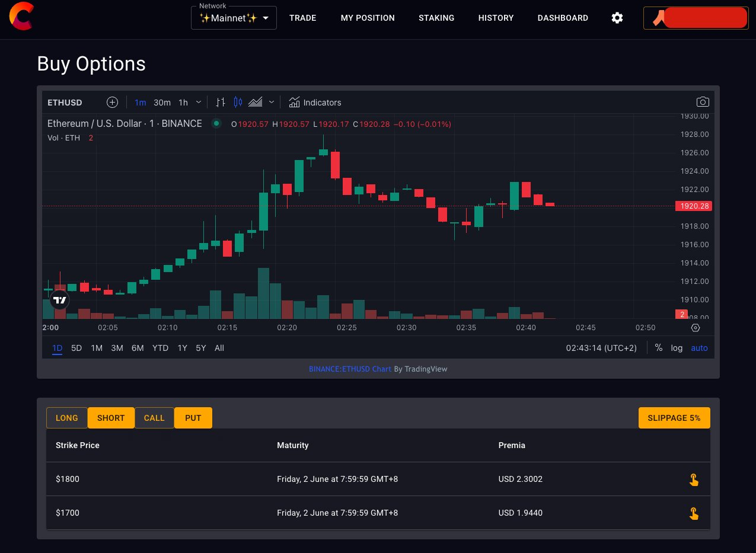Click the settings gear icon in navbar
756x553 pixels.
point(617,18)
